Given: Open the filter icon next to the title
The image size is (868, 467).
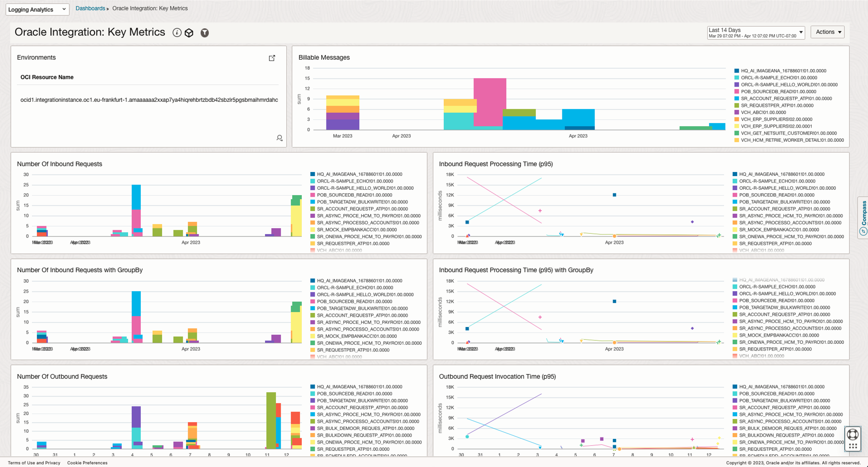Looking at the screenshot, I should tap(205, 33).
